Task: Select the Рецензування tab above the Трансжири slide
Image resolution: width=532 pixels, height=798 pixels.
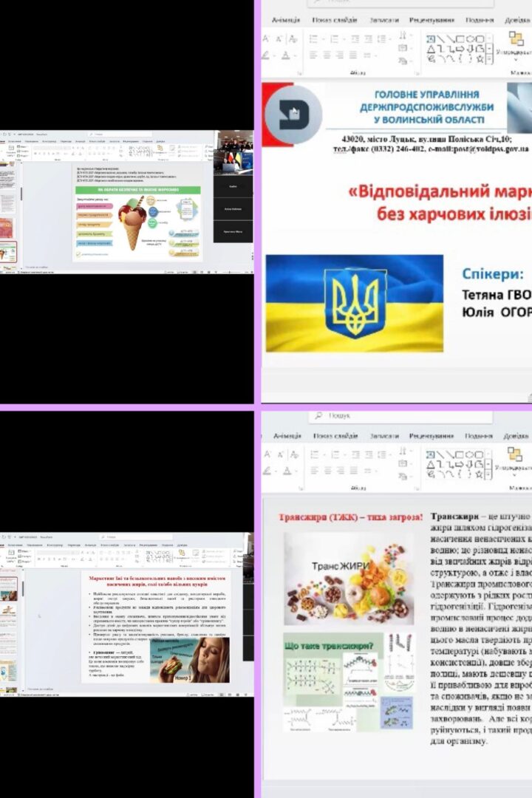Action: pos(432,436)
